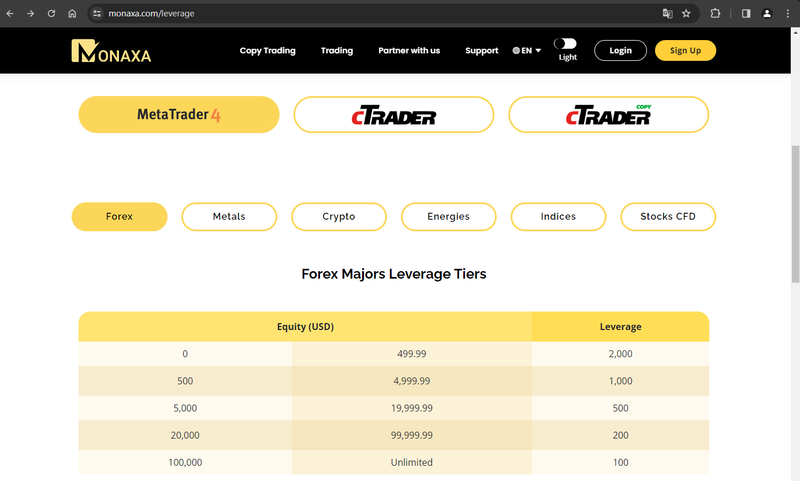Select the Forex instrument tab
This screenshot has height=481, width=800.
(119, 217)
